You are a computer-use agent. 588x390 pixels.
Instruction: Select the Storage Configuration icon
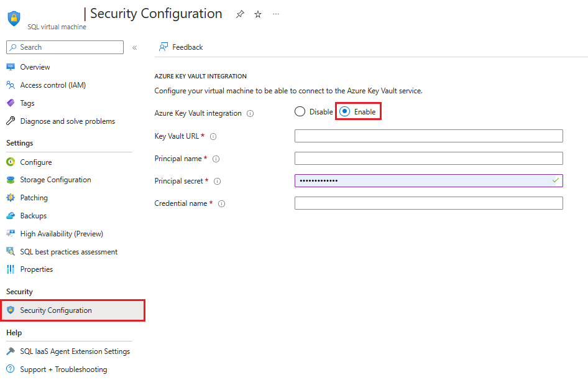pos(11,179)
